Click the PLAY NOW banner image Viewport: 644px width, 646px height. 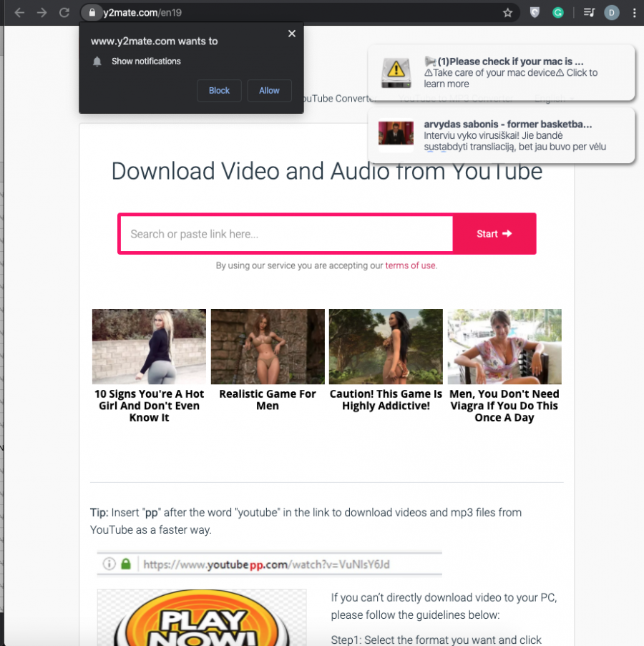point(202,617)
